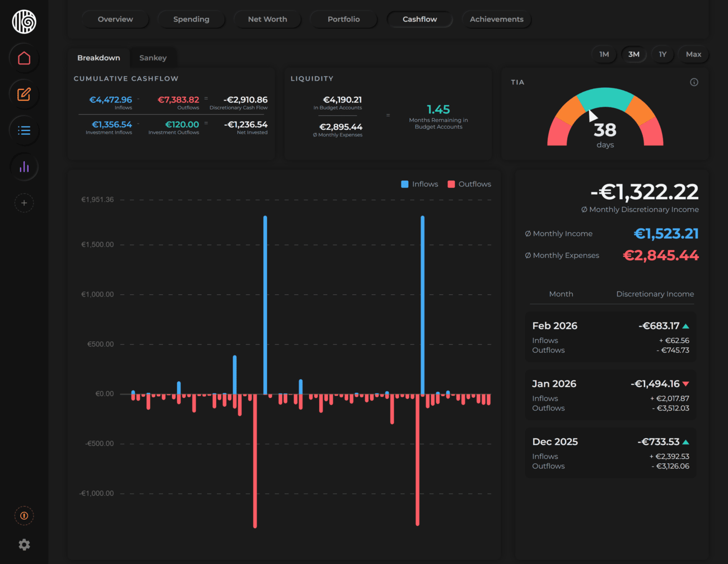Select the Max time range button
Screen dimensions: 728x564
[693, 54]
